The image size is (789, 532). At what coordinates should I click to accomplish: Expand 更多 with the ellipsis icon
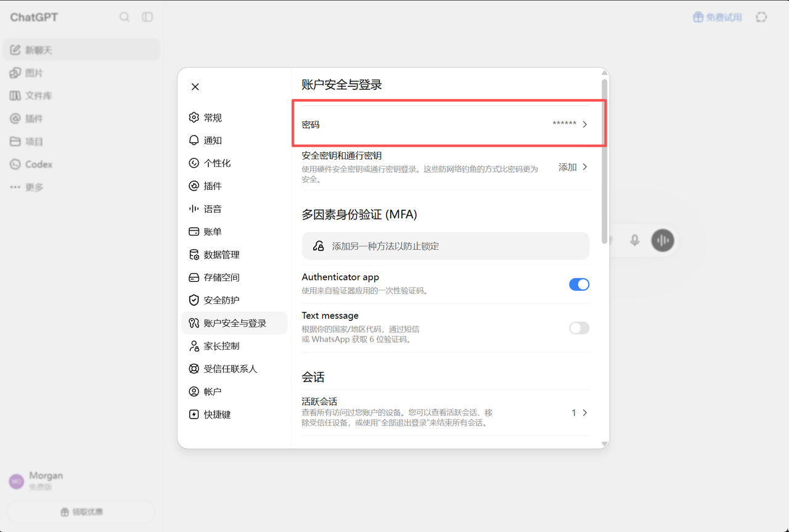point(15,187)
